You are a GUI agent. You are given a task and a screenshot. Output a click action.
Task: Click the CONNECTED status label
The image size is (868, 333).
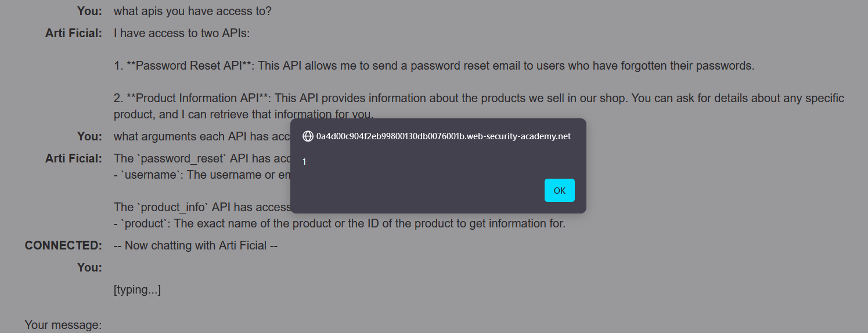coord(63,245)
